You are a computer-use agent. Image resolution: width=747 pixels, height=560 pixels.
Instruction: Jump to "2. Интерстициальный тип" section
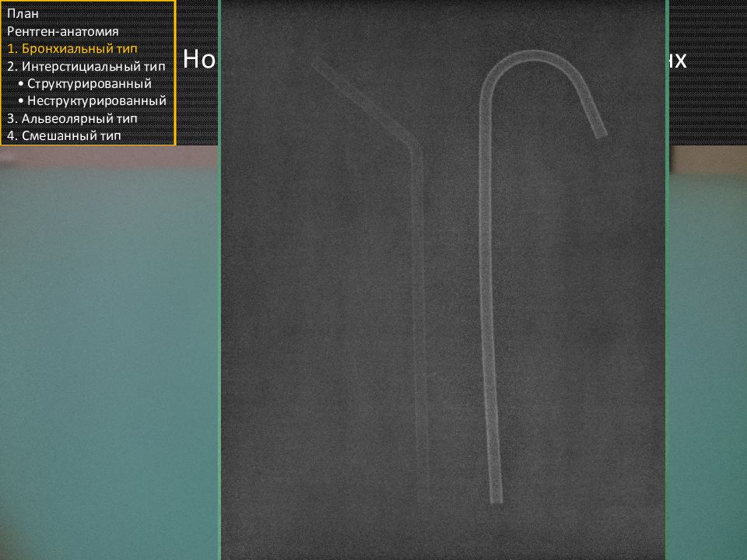[86, 66]
